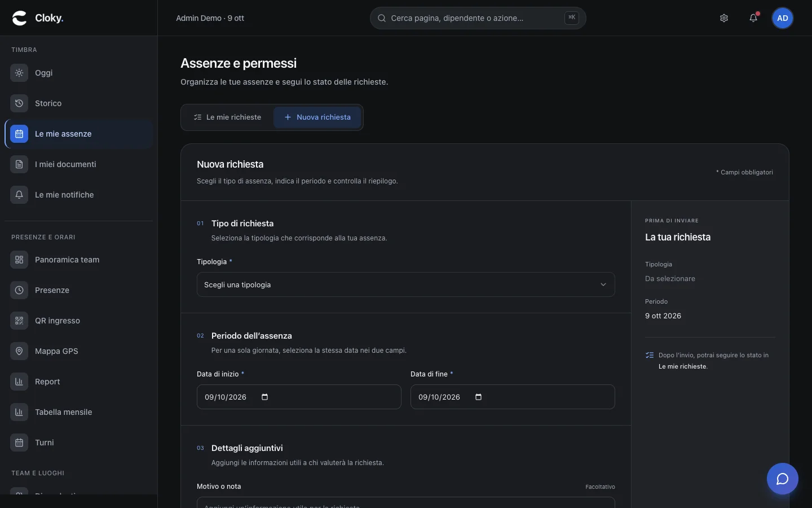Viewport: 812px width, 508px height.
Task: Go to I miei documenti
Action: click(x=79, y=164)
